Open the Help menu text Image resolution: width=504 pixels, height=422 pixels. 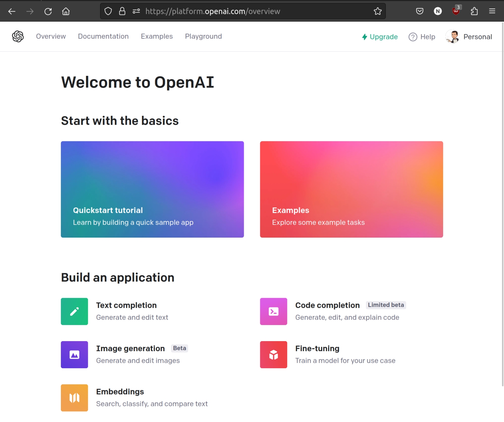(x=428, y=37)
